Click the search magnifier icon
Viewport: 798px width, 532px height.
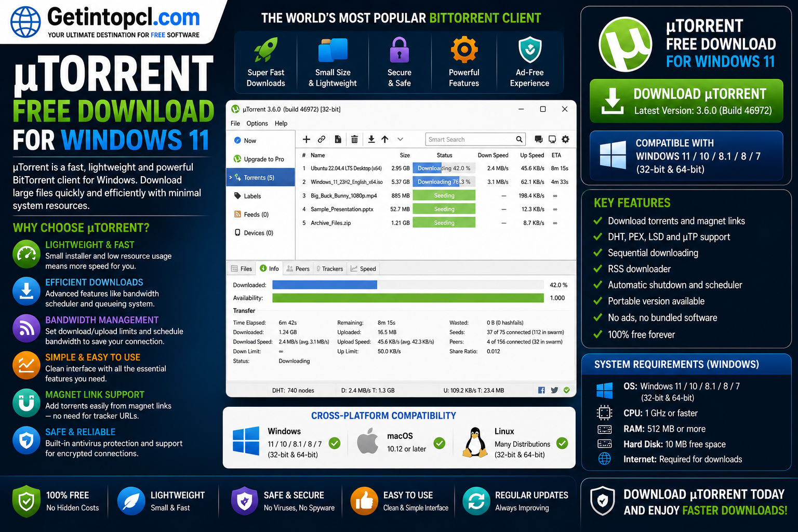(519, 139)
